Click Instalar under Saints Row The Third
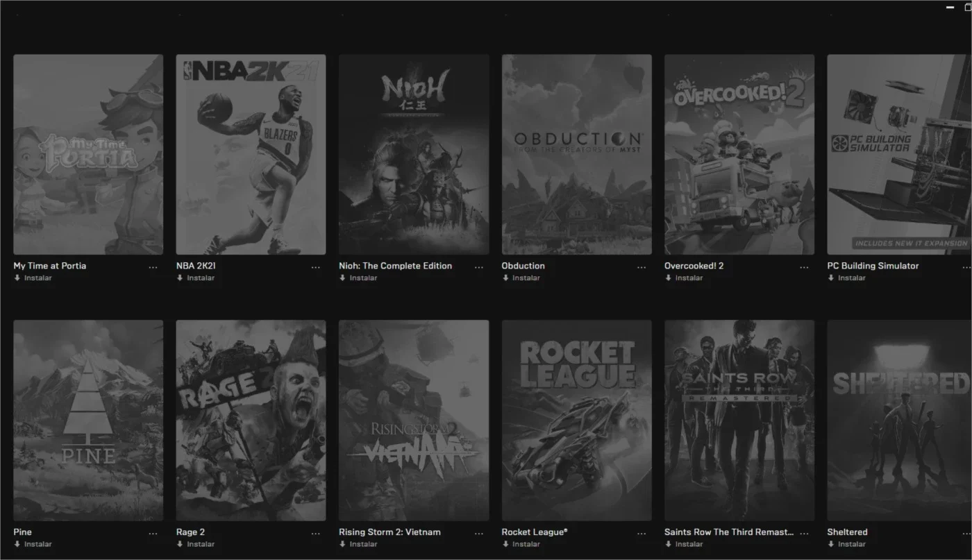 684,544
